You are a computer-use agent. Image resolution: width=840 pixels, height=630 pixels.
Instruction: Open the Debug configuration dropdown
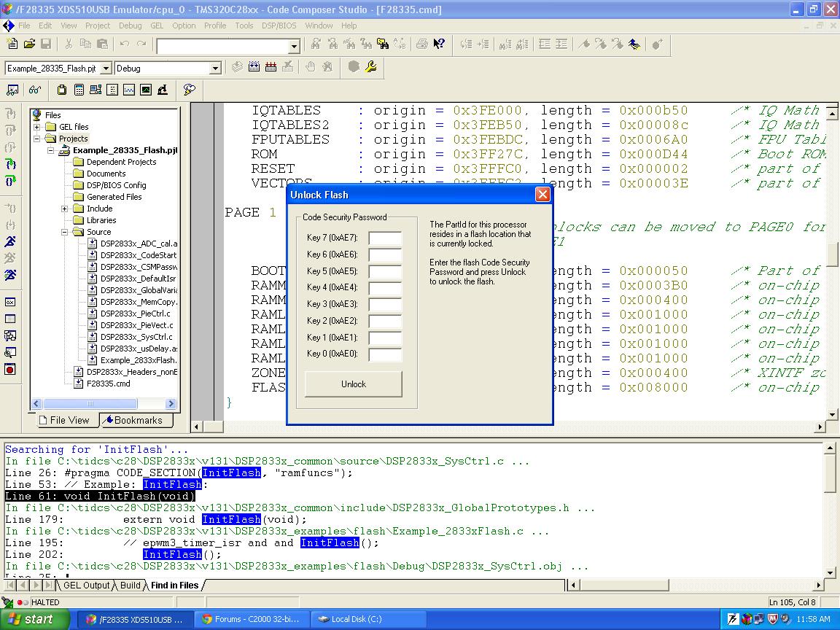pyautogui.click(x=215, y=68)
